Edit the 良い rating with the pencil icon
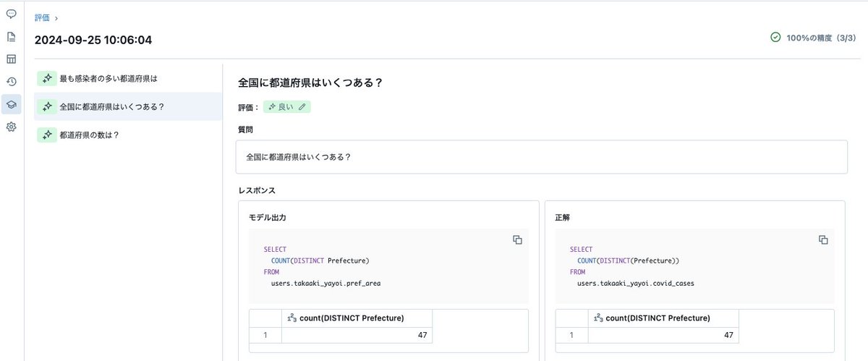 (302, 107)
